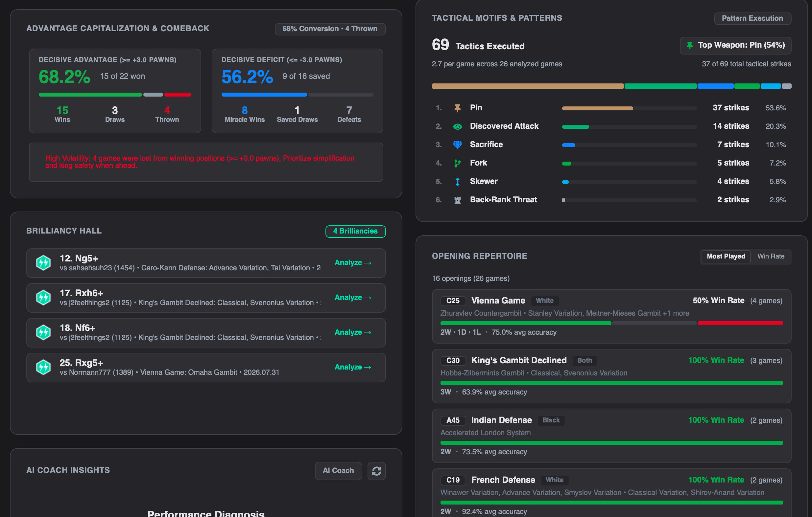Click the Pattern Execution badge
Image resolution: width=812 pixels, height=517 pixels.
coord(752,18)
